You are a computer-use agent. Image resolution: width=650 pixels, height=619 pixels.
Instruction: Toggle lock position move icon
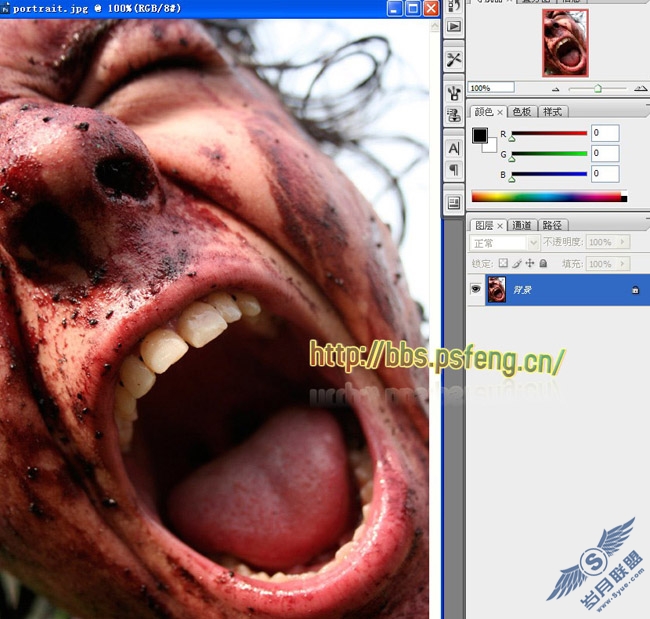(530, 263)
